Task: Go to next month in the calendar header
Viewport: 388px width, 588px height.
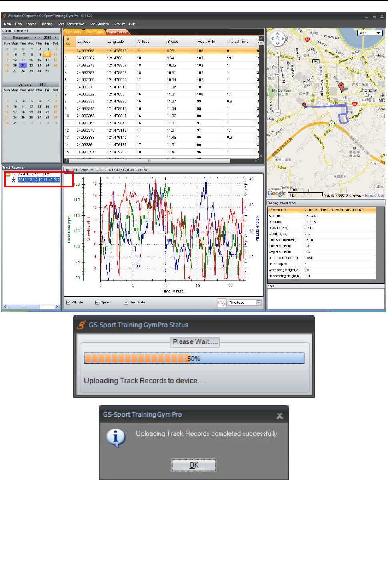Action: point(35,38)
